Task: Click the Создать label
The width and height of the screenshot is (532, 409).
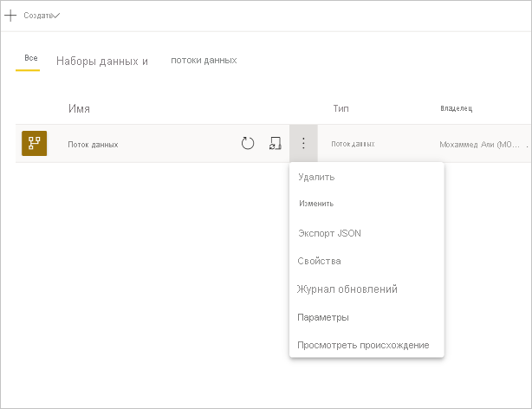Action: point(38,16)
